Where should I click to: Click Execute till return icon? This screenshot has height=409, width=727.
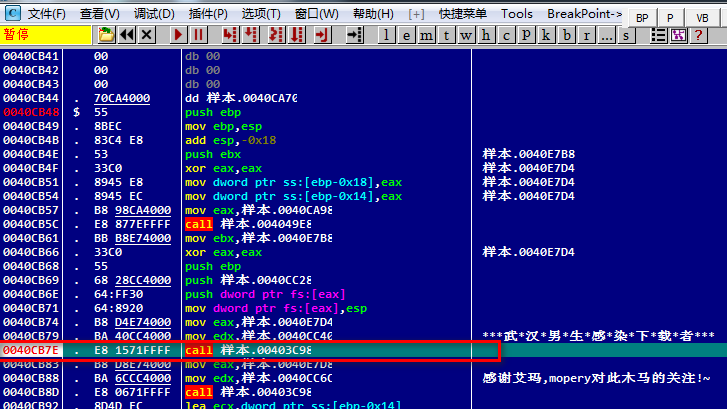coord(320,35)
